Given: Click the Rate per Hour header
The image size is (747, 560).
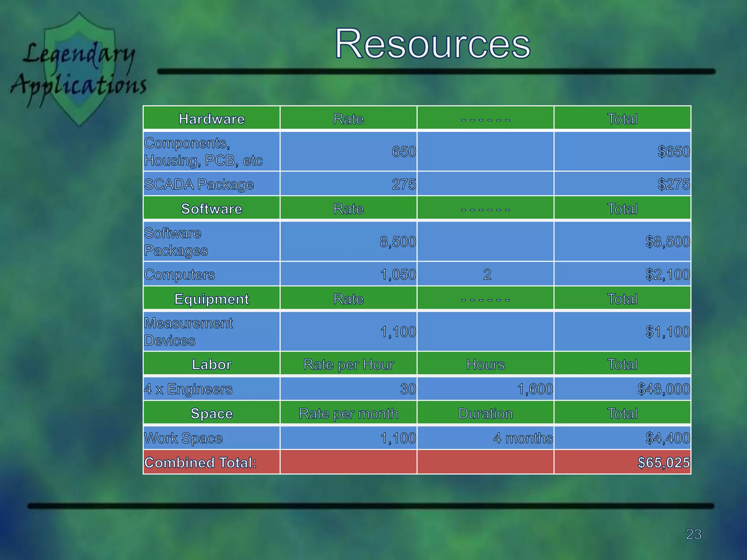Looking at the screenshot, I should pos(348,364).
